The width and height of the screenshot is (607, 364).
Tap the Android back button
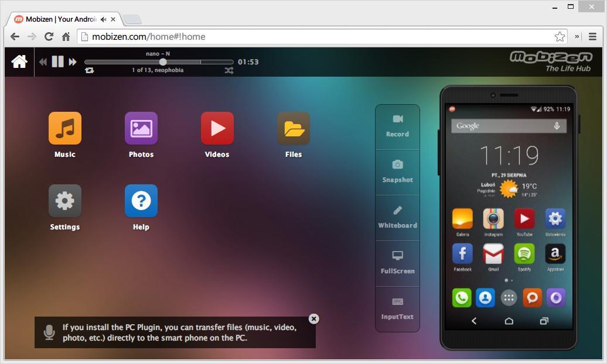click(474, 321)
